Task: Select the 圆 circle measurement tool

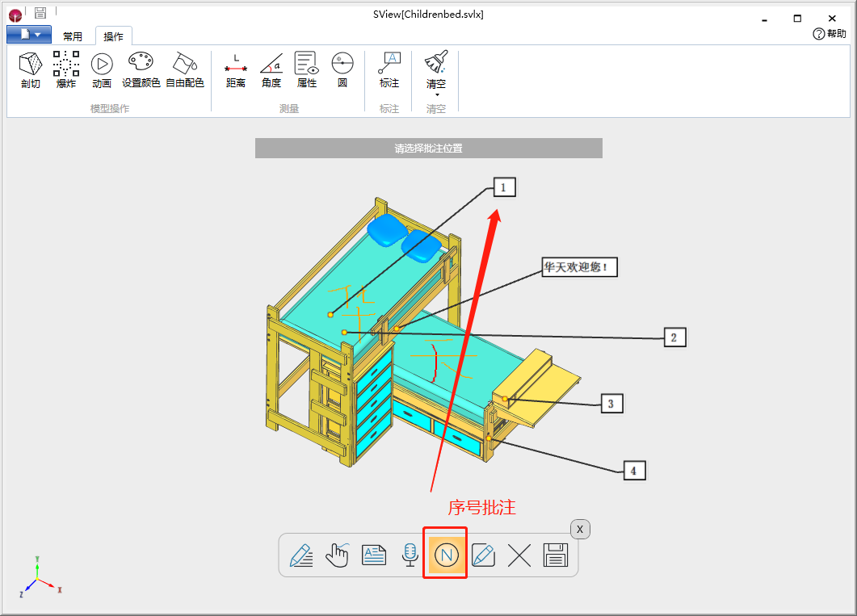Action: coord(342,70)
